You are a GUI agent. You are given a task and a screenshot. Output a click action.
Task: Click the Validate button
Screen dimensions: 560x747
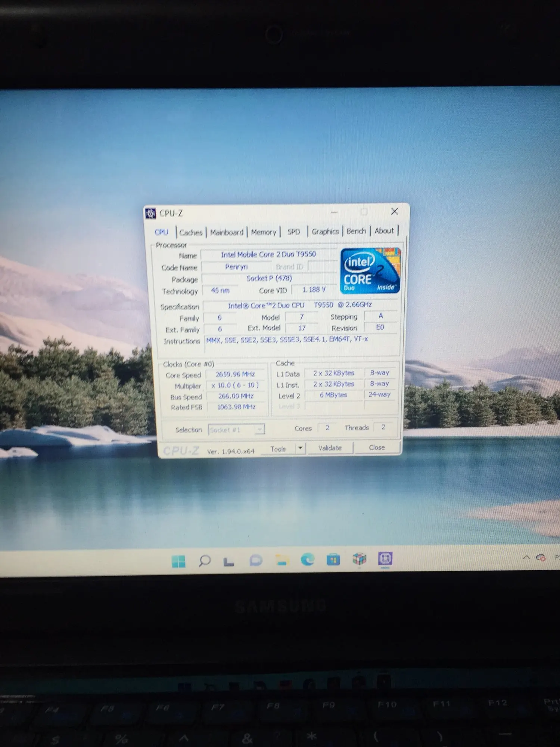point(330,448)
